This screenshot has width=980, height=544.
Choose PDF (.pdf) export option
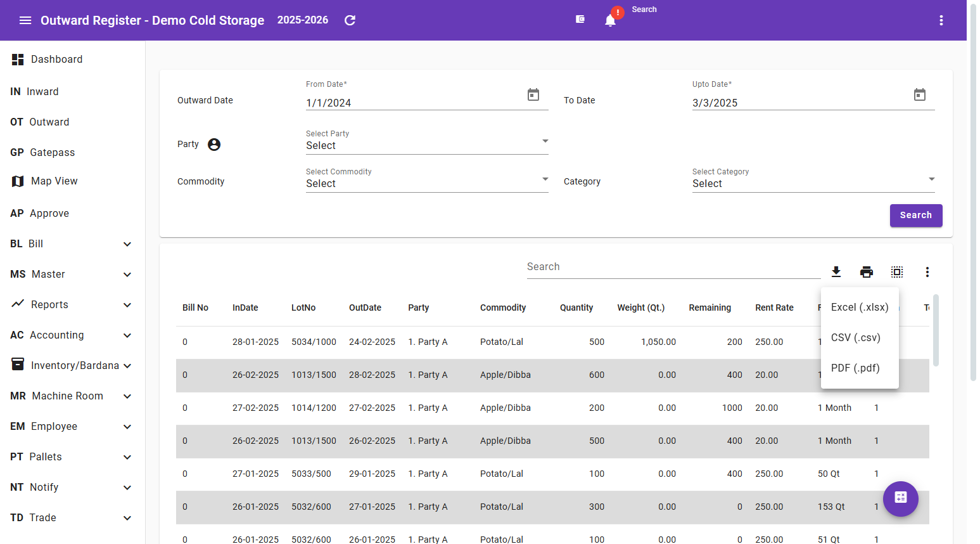pos(855,368)
